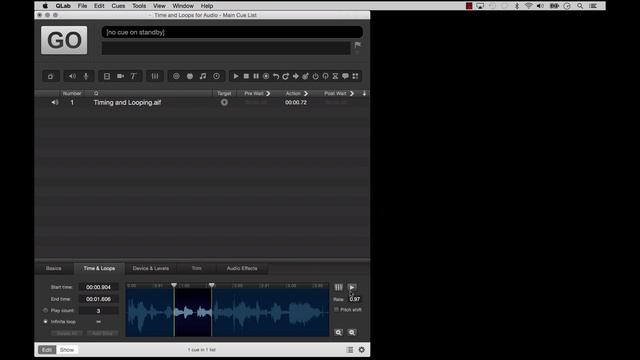
Task: Open the Audio Effects tab
Action: point(242,268)
